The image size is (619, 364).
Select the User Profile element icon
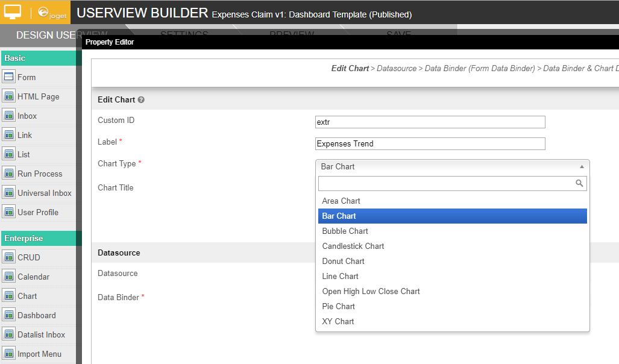[8, 212]
